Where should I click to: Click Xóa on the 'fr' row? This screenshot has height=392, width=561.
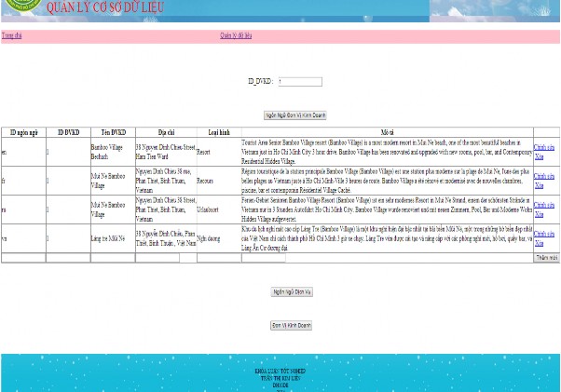click(x=540, y=185)
